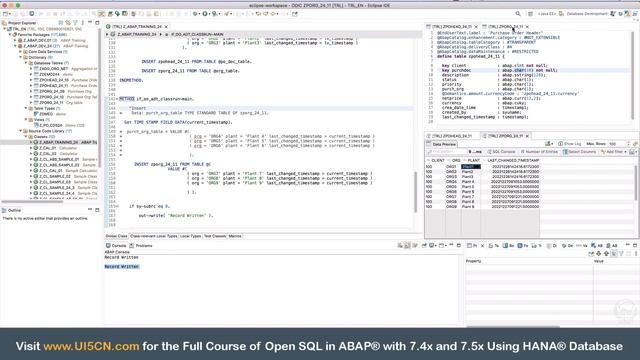
Task: Switch to Local Types tab
Action: click(191, 236)
